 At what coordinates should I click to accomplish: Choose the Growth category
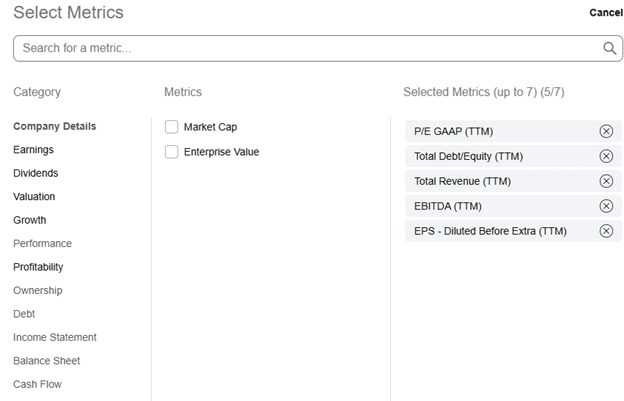[30, 220]
